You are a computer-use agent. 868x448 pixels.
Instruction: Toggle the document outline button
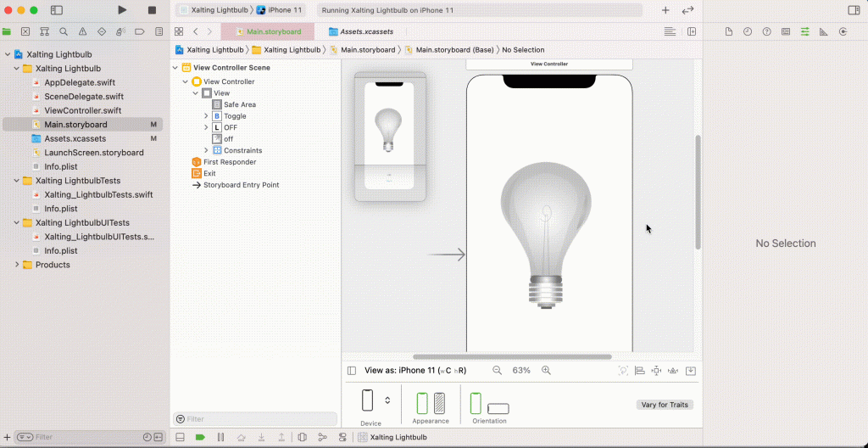click(x=352, y=371)
